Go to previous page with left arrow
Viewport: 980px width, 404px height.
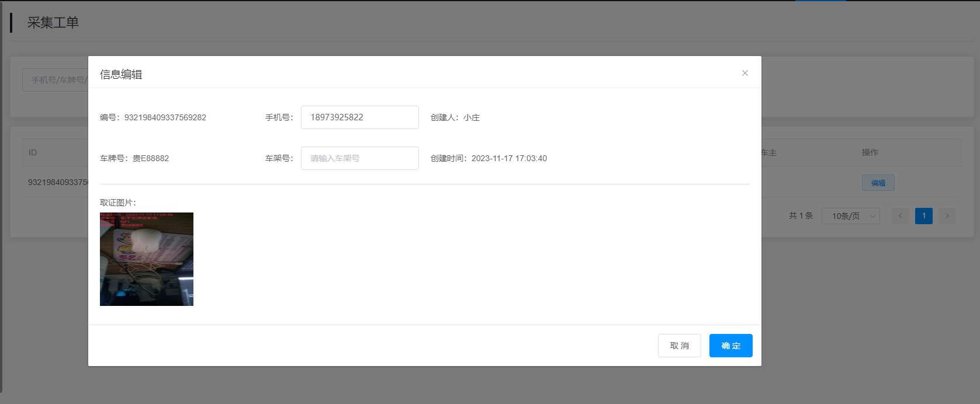click(x=900, y=216)
